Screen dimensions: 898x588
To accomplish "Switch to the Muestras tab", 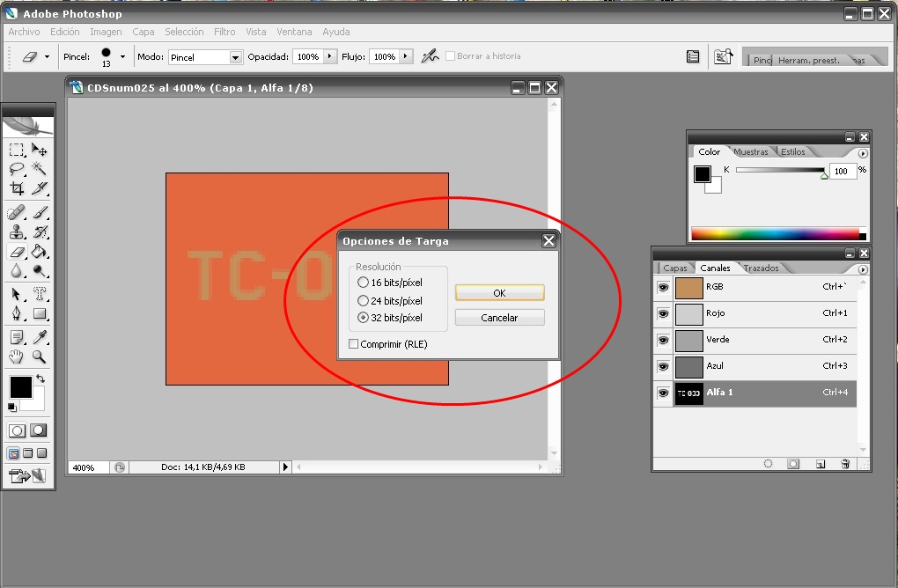I will click(751, 151).
